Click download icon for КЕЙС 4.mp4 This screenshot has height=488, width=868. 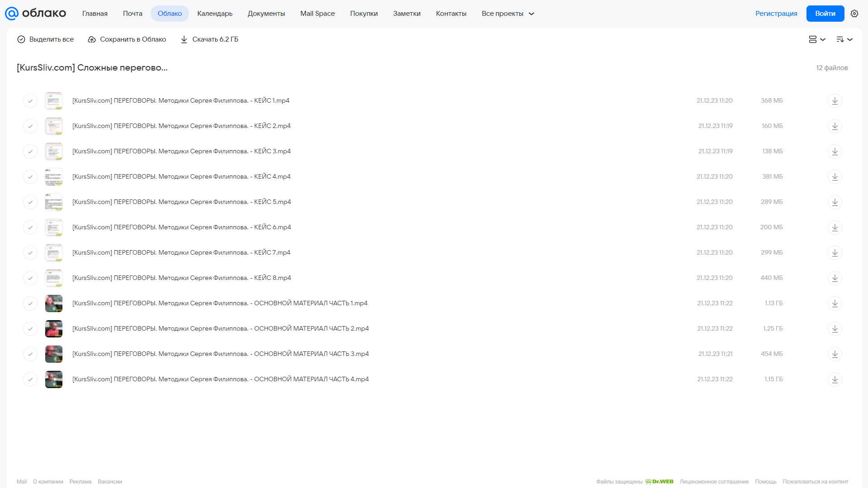coord(835,177)
